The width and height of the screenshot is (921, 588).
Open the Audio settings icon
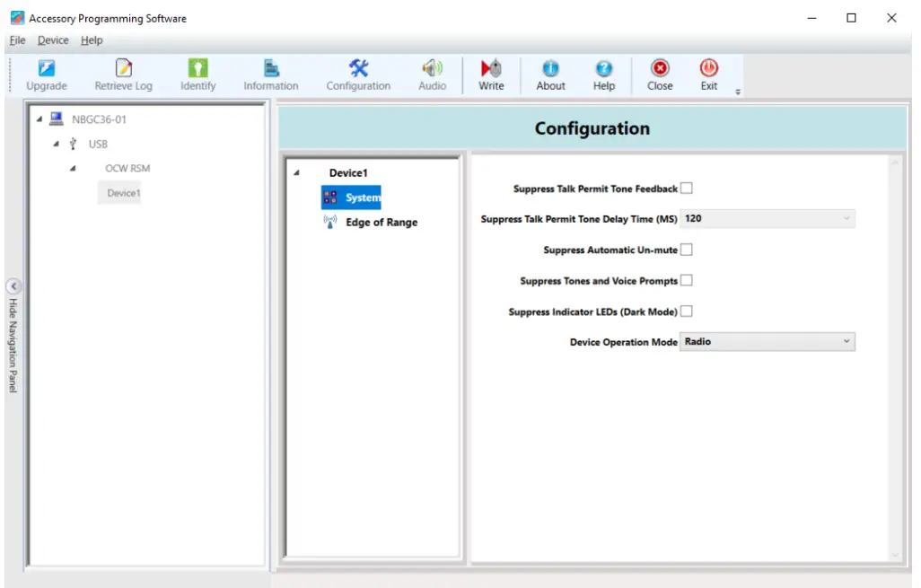coord(432,74)
